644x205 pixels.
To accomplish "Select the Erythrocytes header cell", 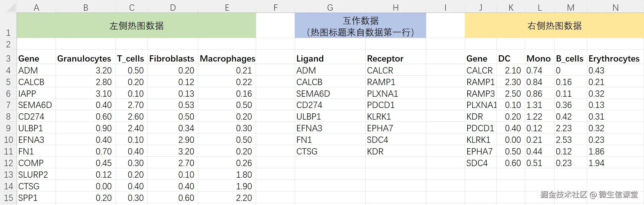I will [614, 58].
